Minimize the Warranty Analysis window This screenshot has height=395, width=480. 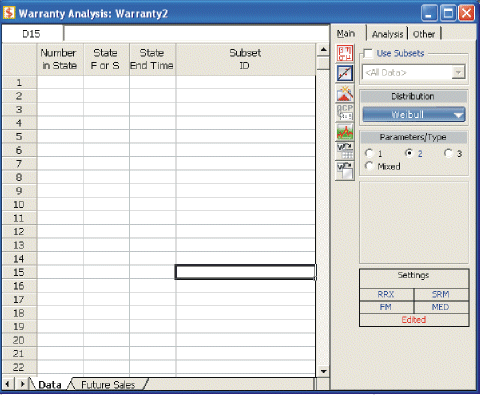click(429, 13)
